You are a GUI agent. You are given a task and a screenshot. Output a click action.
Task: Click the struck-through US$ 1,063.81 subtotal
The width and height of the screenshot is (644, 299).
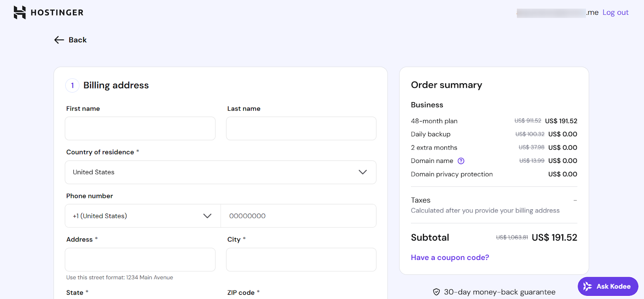pos(512,237)
